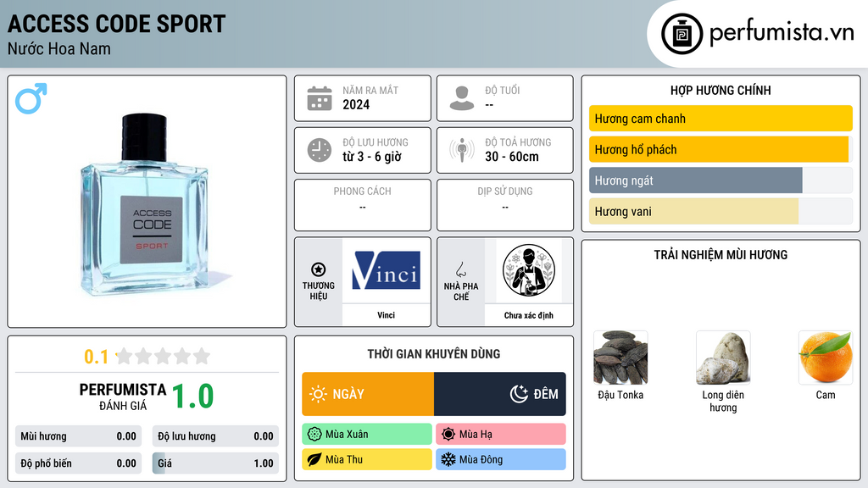Viewport: 868px width, 488px height.
Task: Click the Phong cách card
Action: point(363,205)
